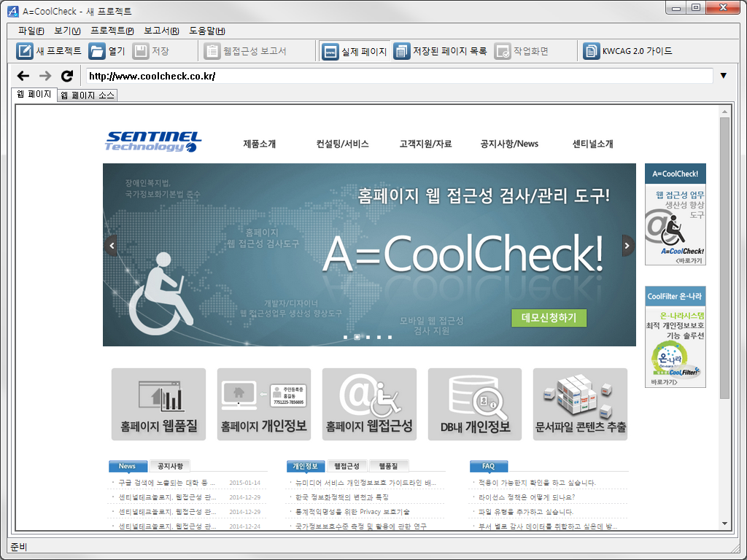Select the FAQ tab
The height and width of the screenshot is (560, 747).
(489, 466)
